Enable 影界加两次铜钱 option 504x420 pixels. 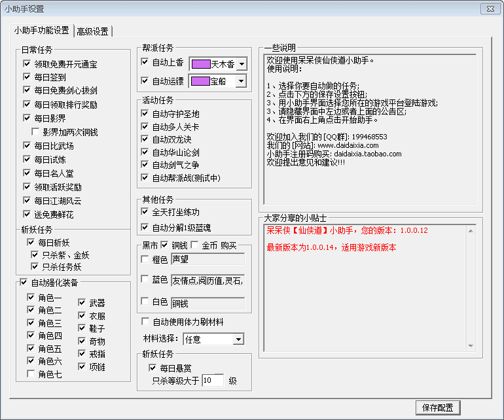(x=37, y=132)
